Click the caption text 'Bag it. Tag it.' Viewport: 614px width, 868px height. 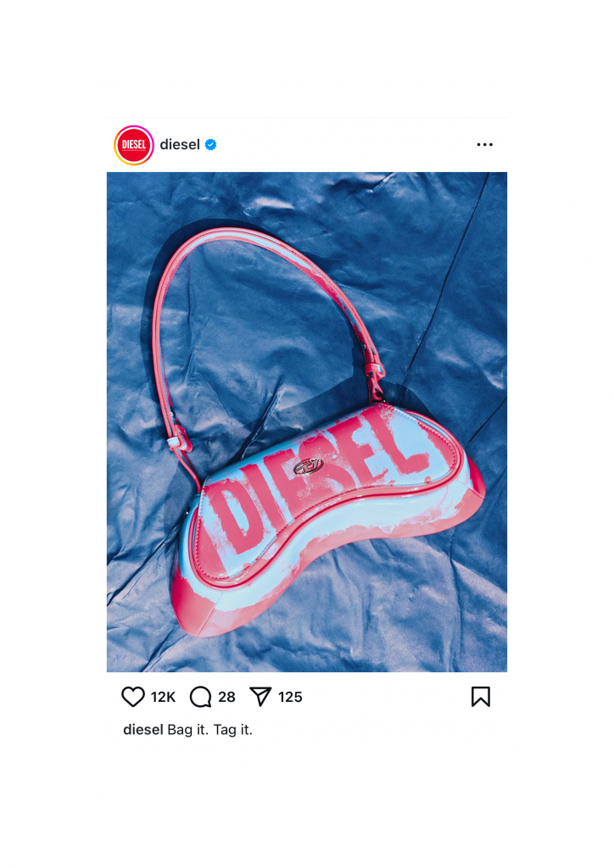(x=209, y=730)
